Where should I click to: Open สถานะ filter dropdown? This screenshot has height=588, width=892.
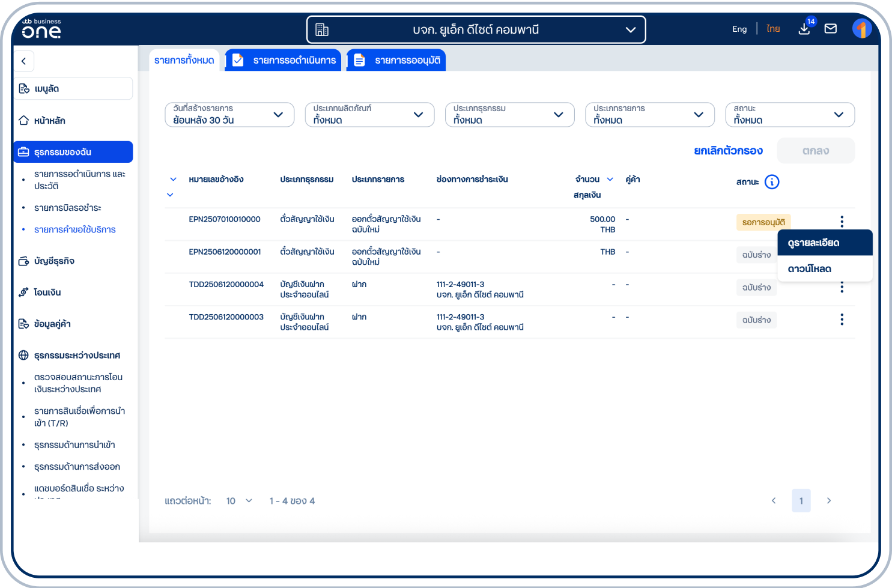coord(790,115)
